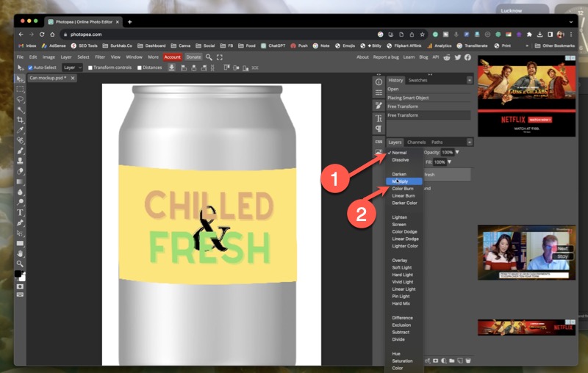Open the Info panel icon
This screenshot has height=373, width=588.
(379, 82)
